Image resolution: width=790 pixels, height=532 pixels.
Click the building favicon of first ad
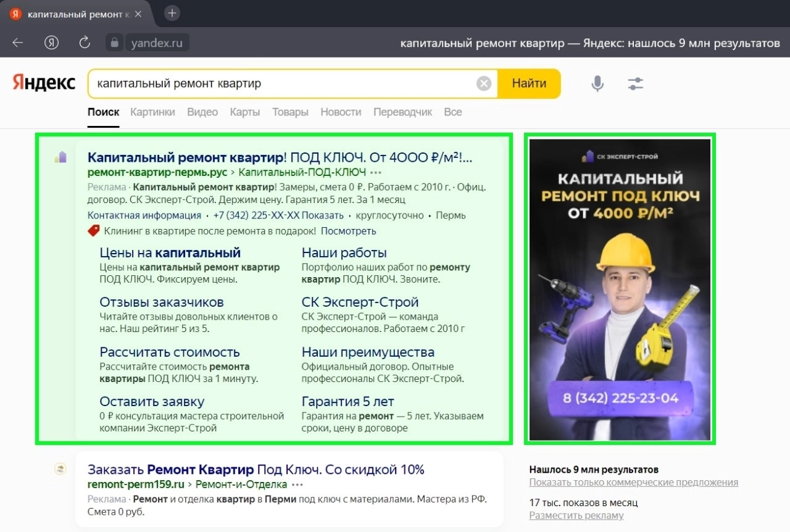click(60, 157)
